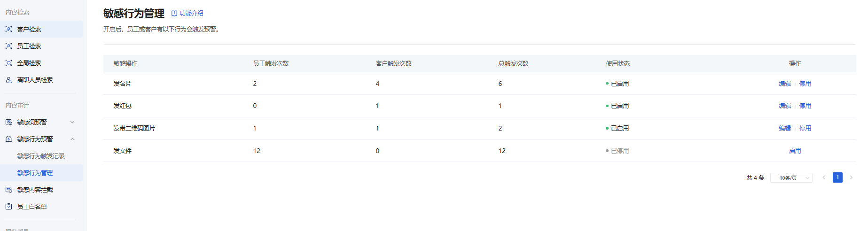The image size is (868, 231).
Task: Click the 已停用 status of 发文件
Action: pos(618,151)
